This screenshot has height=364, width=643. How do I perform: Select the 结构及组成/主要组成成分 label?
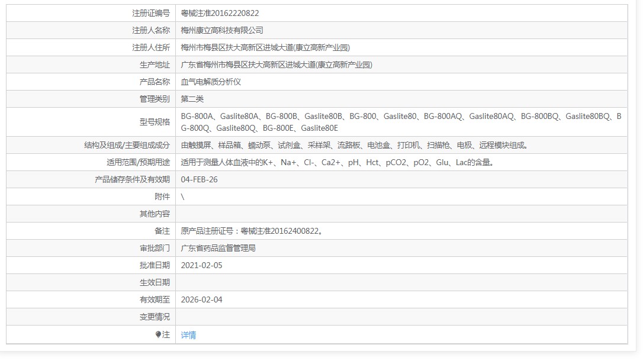point(127,145)
